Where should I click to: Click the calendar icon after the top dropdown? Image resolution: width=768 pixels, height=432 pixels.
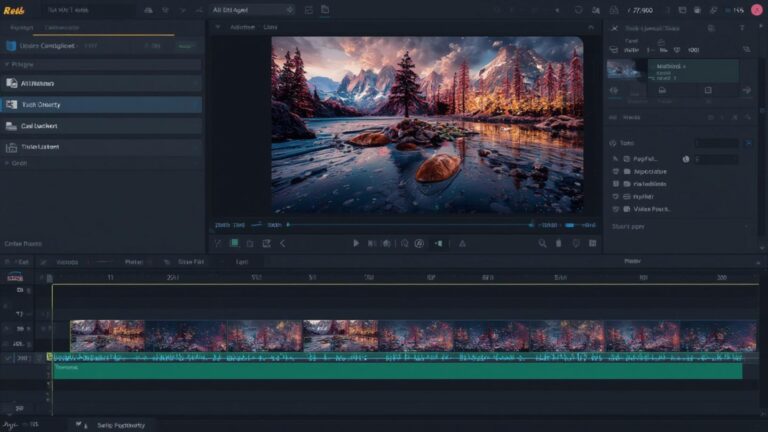click(x=309, y=10)
